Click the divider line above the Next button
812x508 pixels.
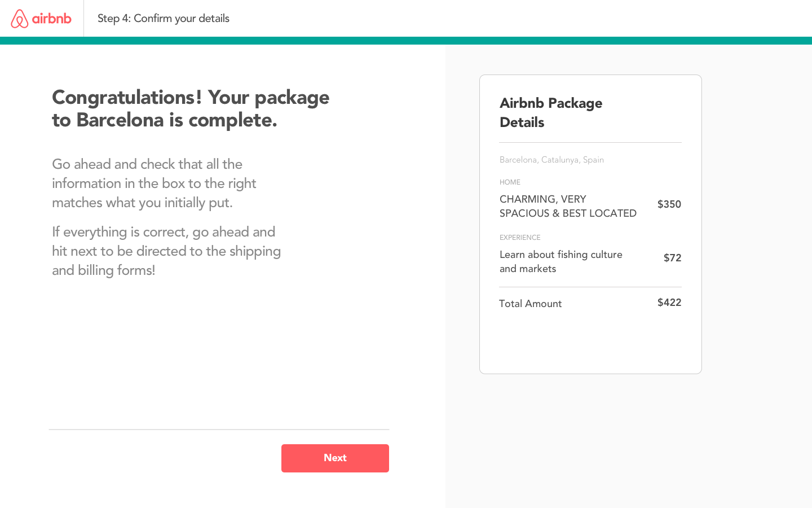coord(219,430)
